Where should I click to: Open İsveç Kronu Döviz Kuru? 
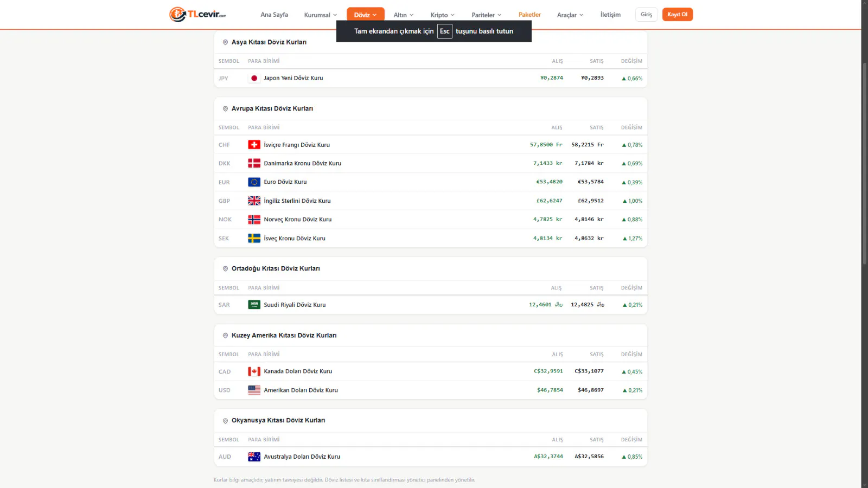pos(295,239)
